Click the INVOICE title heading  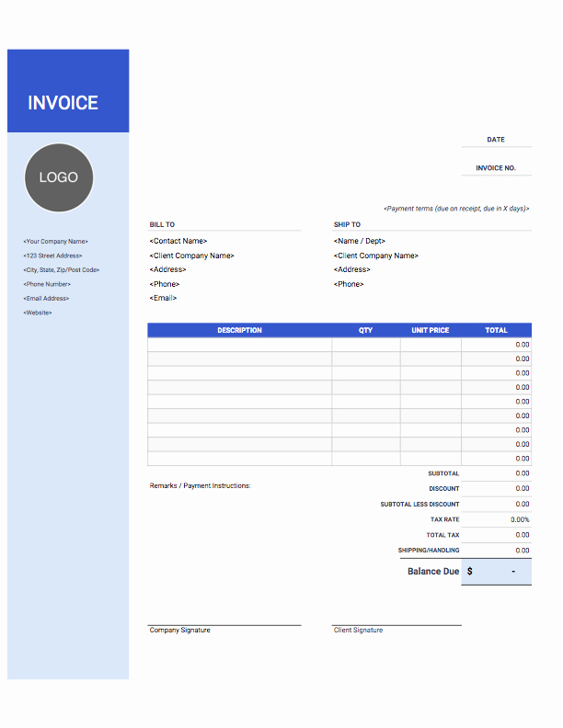click(63, 103)
